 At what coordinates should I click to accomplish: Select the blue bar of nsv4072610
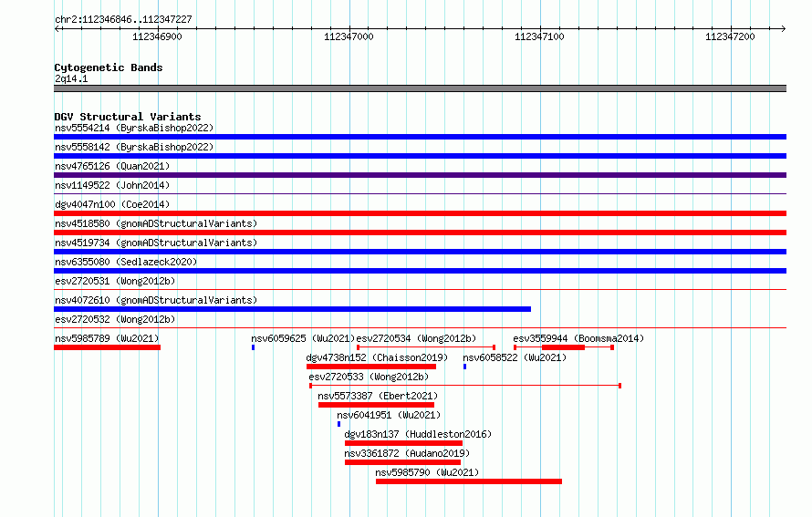coord(293,309)
